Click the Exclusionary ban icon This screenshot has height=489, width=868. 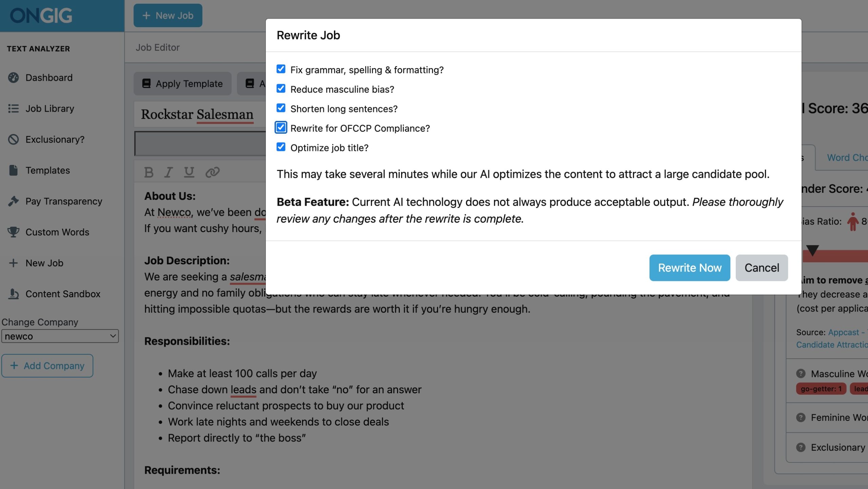(14, 139)
